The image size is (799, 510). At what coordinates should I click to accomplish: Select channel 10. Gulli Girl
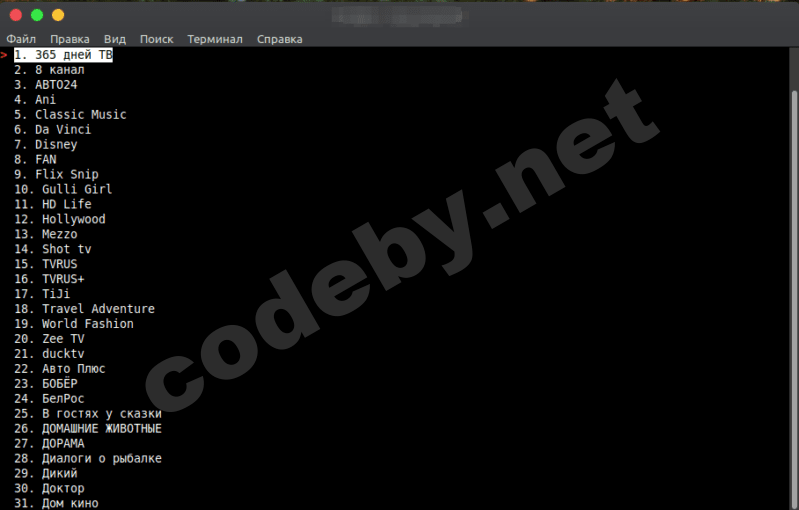click(63, 189)
